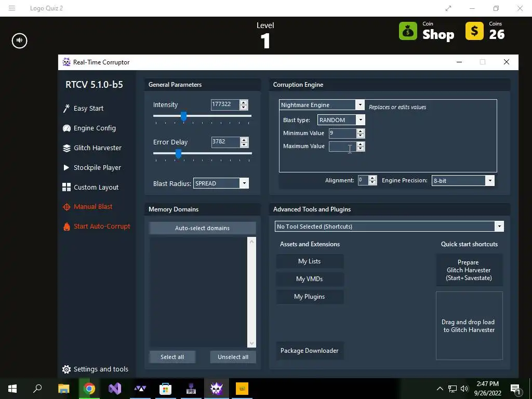Screen dimensions: 532x399
Task: Open Engine Precision 8-bit dropdown
Action: 490,180
